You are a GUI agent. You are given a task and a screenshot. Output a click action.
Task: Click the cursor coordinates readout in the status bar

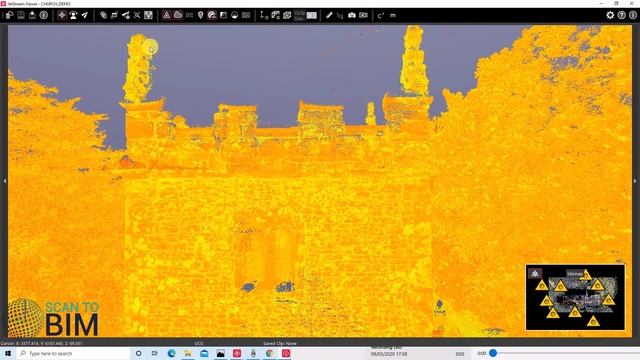tap(42, 343)
